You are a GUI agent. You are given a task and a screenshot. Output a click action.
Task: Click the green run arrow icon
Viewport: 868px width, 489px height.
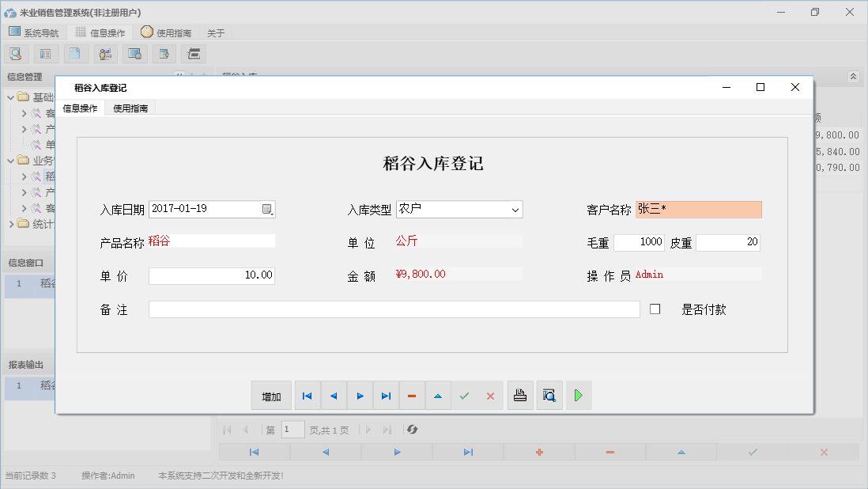[x=578, y=395]
